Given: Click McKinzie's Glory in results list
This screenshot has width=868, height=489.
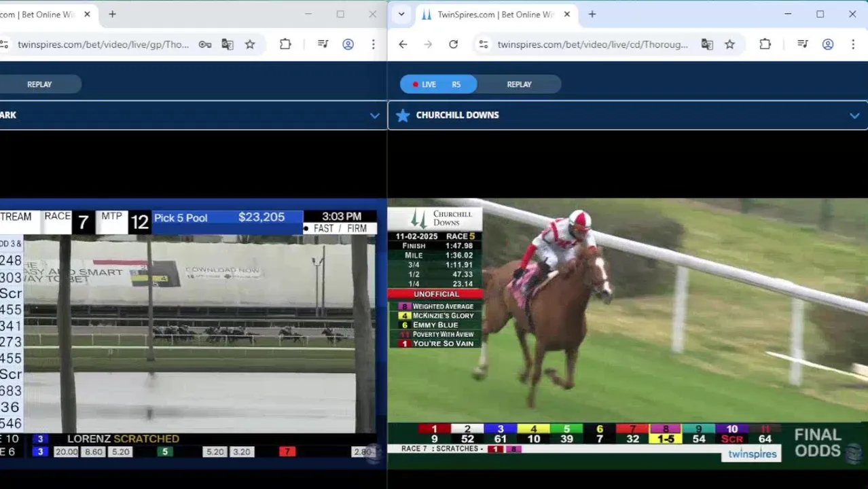Looking at the screenshot, I should click(443, 316).
